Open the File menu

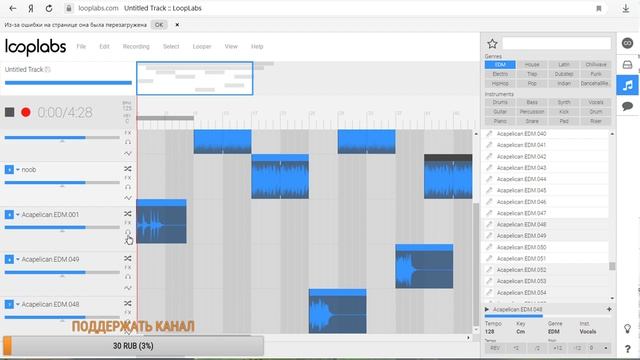81,47
